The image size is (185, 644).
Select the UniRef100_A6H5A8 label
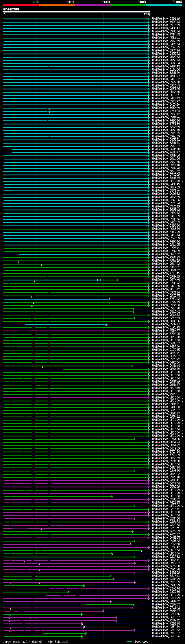(x=166, y=149)
